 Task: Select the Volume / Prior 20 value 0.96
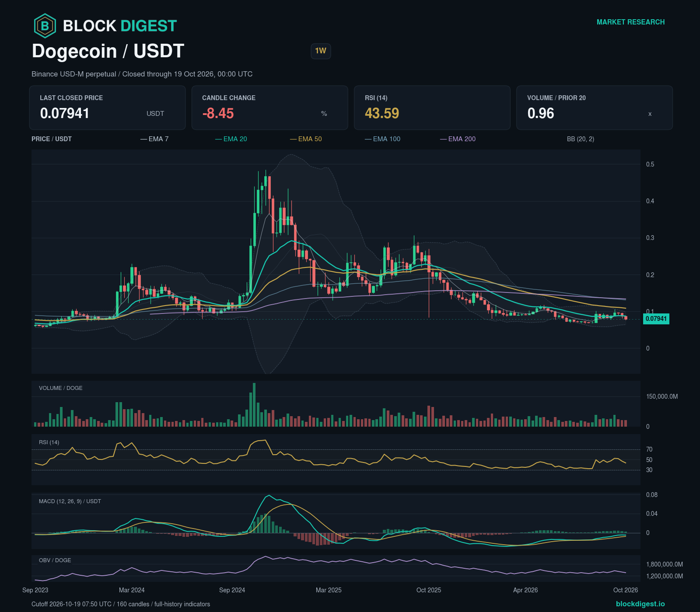(541, 113)
